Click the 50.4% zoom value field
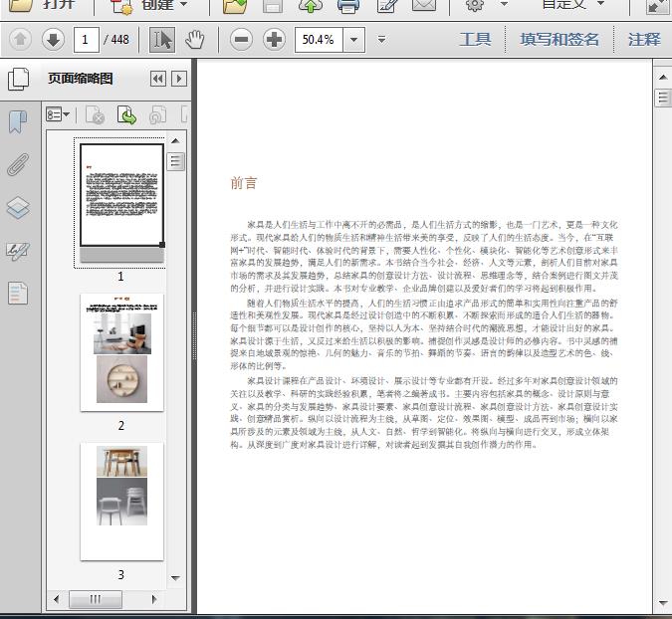Screen dimensions: 672x619 [319, 40]
